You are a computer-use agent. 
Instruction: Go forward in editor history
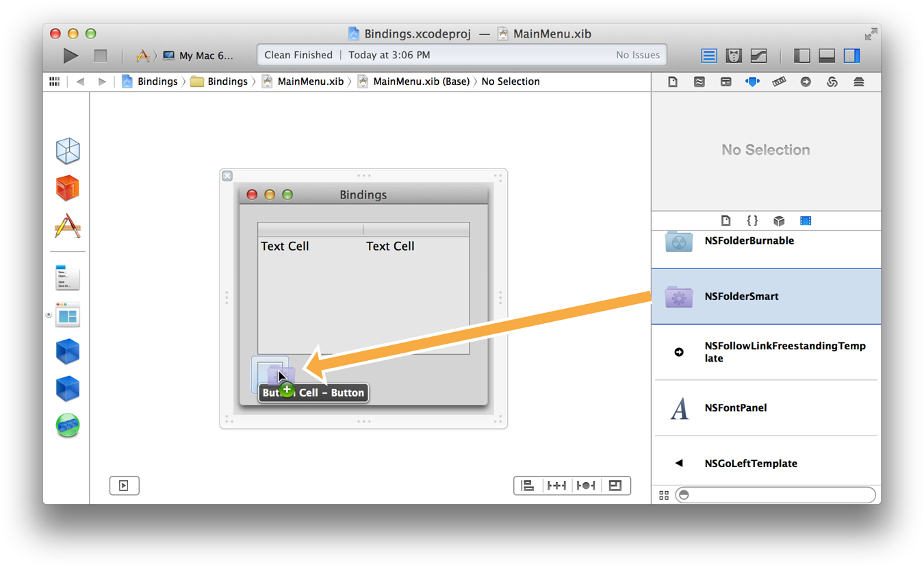tap(102, 81)
